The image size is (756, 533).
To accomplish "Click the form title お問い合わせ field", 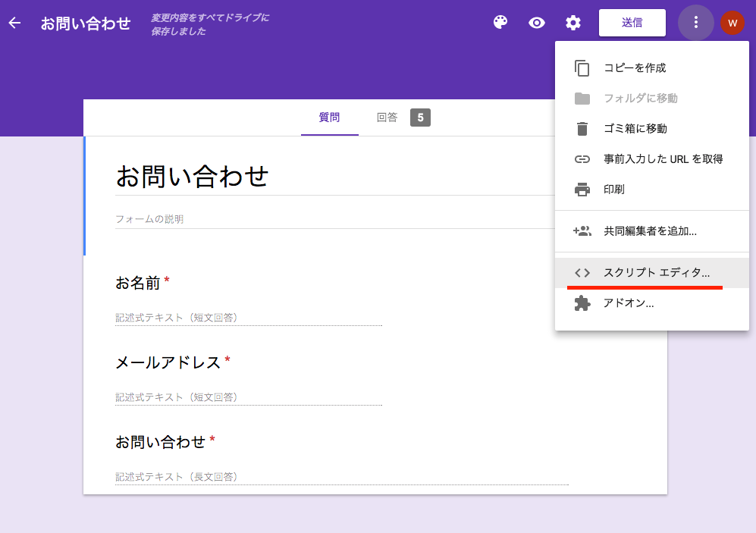I will [335, 177].
